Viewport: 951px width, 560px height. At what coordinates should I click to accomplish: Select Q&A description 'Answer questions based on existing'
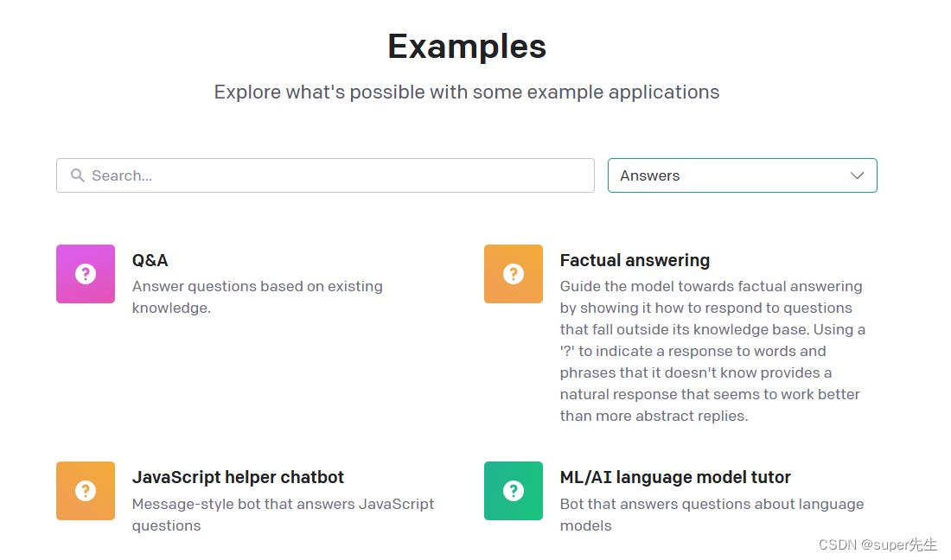tap(257, 287)
